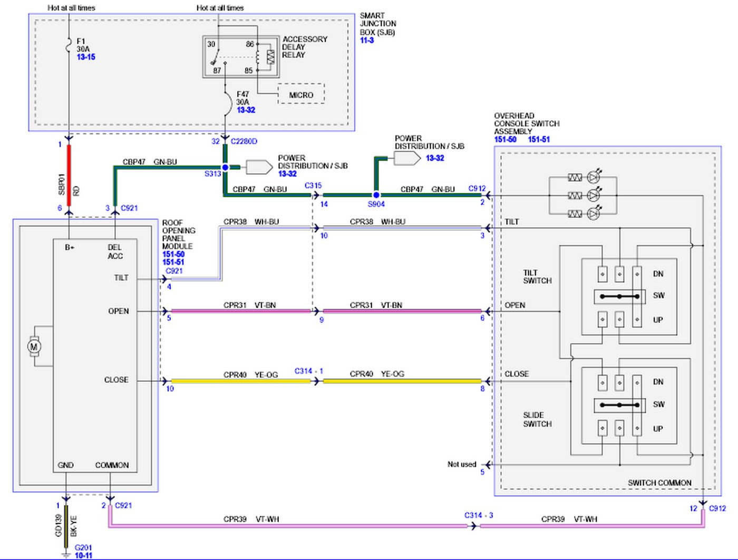Screen dimensions: 738x560
Task: Click the COMMON terminal label in roof module
Action: [112, 465]
